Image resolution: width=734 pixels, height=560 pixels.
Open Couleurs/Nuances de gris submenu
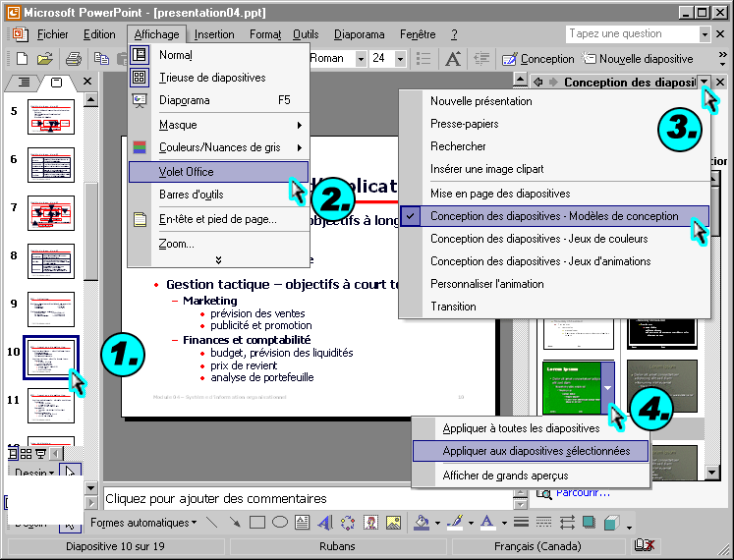218,147
